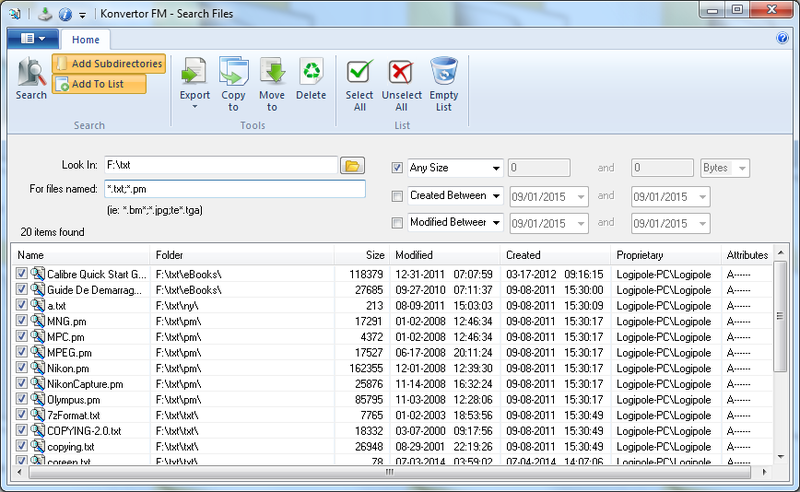The height and width of the screenshot is (492, 800).
Task: Select the Home ribbon tab
Action: pos(85,39)
